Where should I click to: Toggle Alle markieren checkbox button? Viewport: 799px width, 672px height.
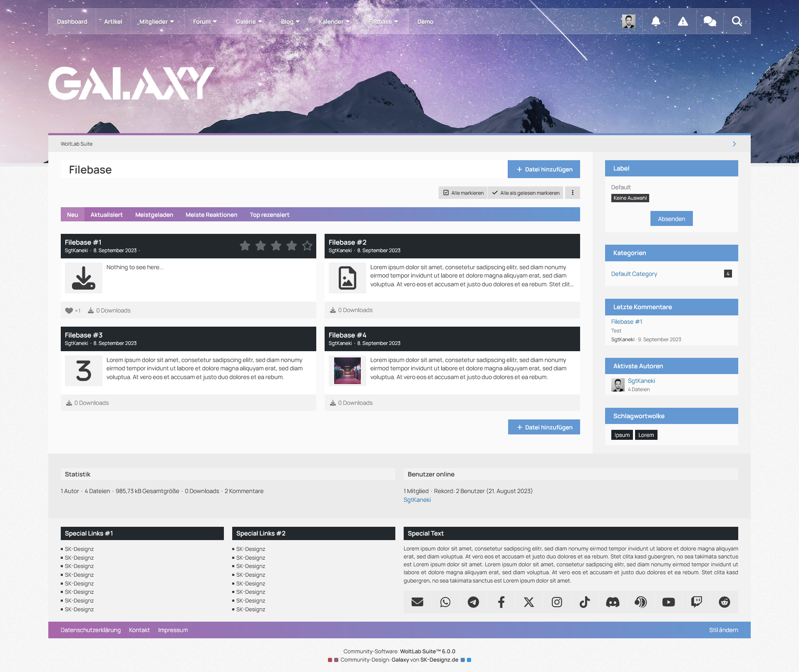coord(463,193)
